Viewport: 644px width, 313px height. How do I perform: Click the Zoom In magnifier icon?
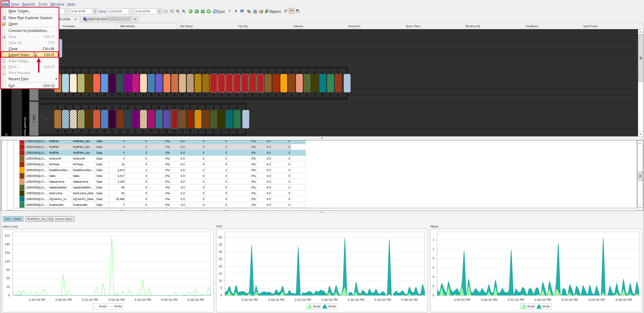tap(184, 11)
